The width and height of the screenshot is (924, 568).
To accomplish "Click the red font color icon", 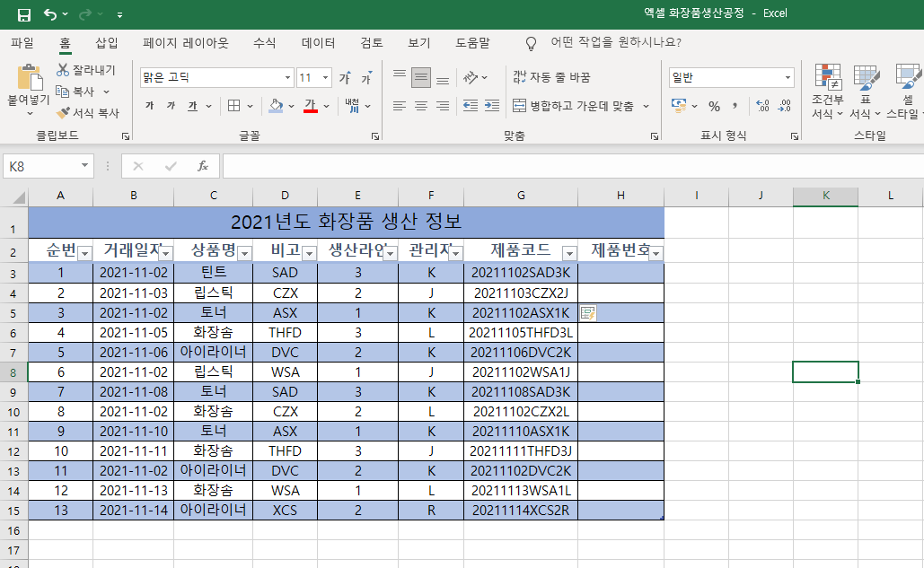I will (x=311, y=106).
